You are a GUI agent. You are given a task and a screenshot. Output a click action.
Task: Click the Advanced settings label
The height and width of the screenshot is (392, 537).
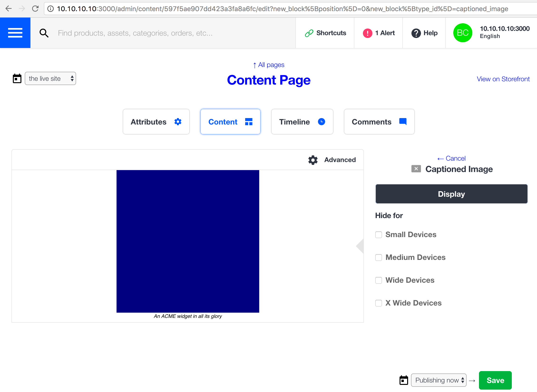(x=340, y=160)
